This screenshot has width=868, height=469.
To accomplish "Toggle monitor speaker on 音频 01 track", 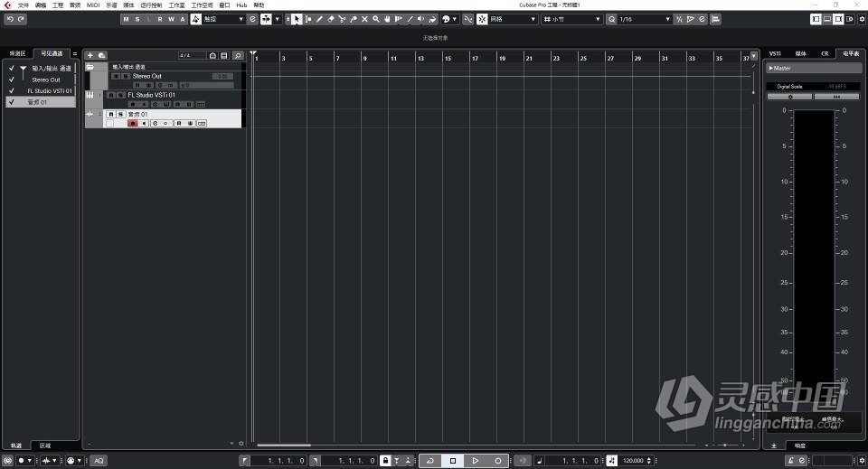I will 144,123.
